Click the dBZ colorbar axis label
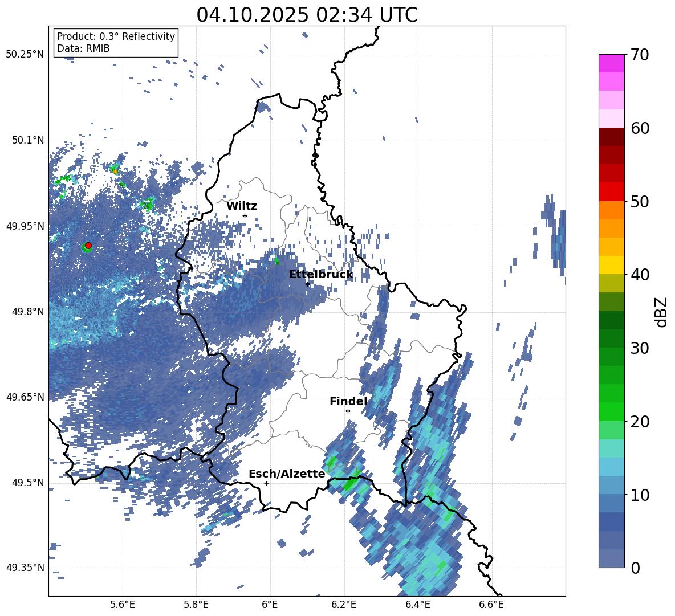 (661, 312)
